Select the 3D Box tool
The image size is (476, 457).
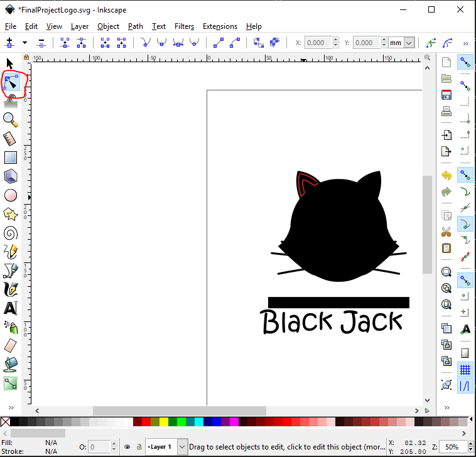[11, 176]
